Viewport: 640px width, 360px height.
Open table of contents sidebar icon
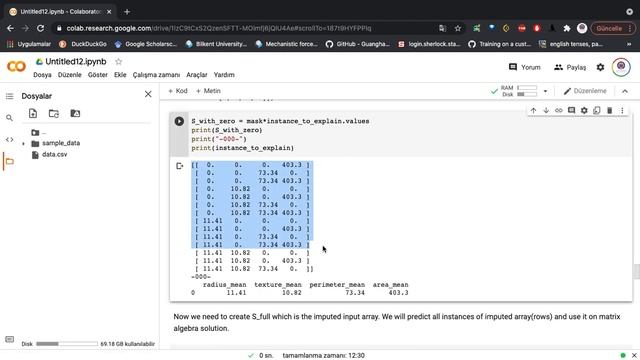pyautogui.click(x=9, y=96)
